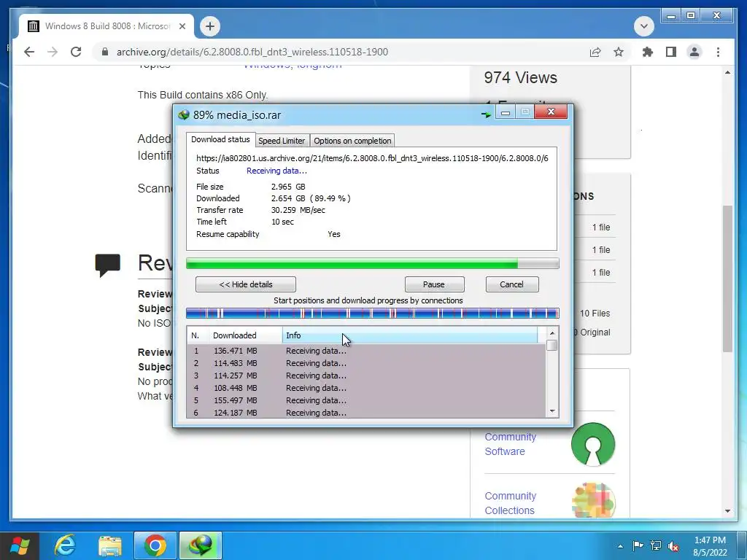Cancel the download

(512, 284)
